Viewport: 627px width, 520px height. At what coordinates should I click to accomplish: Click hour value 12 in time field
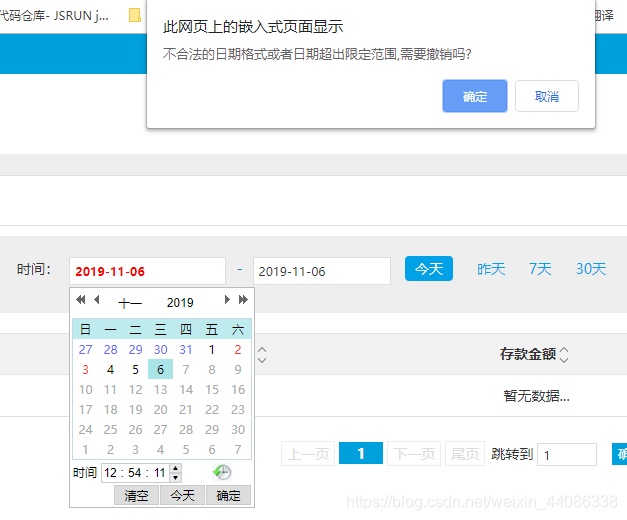click(111, 473)
